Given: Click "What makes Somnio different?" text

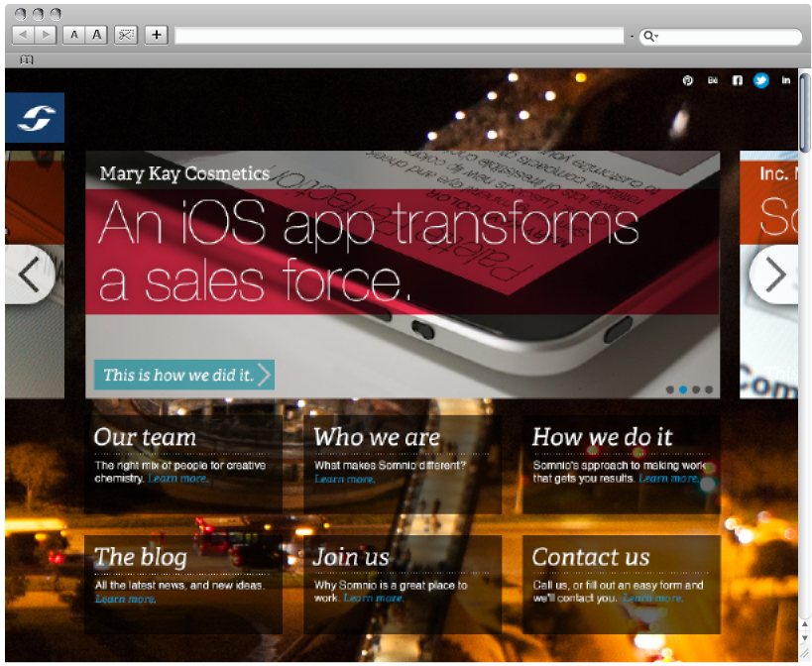Looking at the screenshot, I should pyautogui.click(x=390, y=465).
